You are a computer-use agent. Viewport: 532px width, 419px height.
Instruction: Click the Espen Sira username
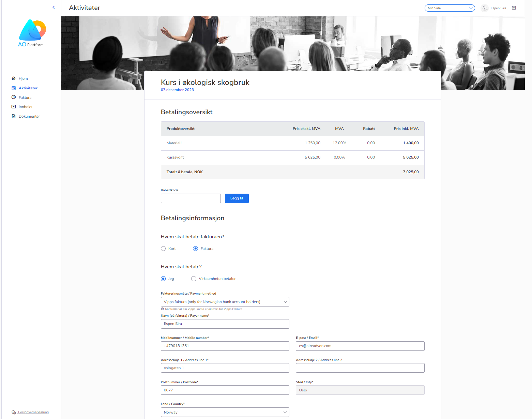tap(498, 8)
